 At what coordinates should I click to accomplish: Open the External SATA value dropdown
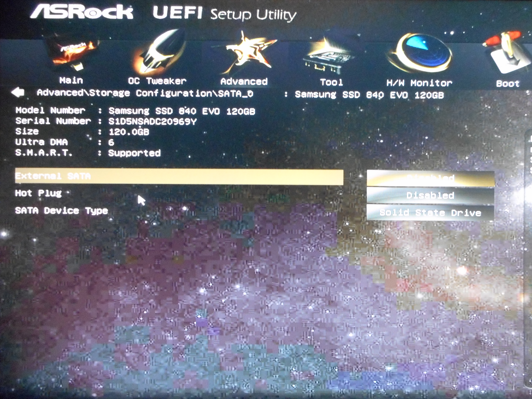click(x=430, y=178)
